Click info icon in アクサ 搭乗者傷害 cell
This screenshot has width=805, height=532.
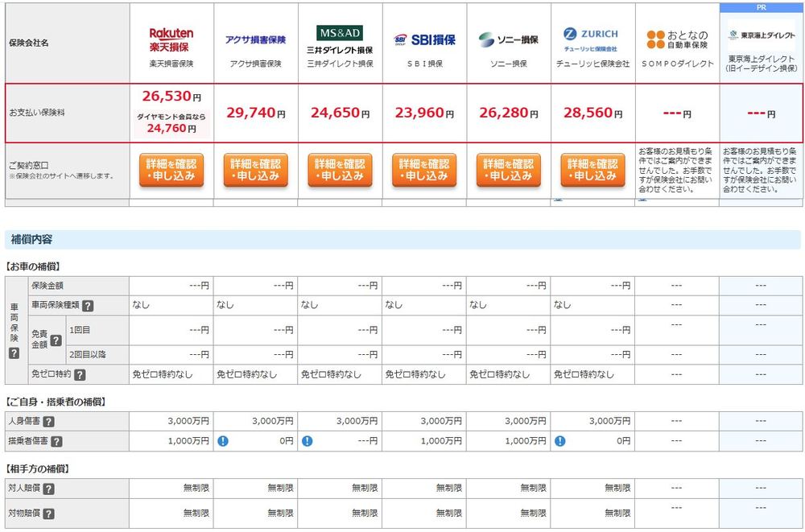[x=223, y=441]
